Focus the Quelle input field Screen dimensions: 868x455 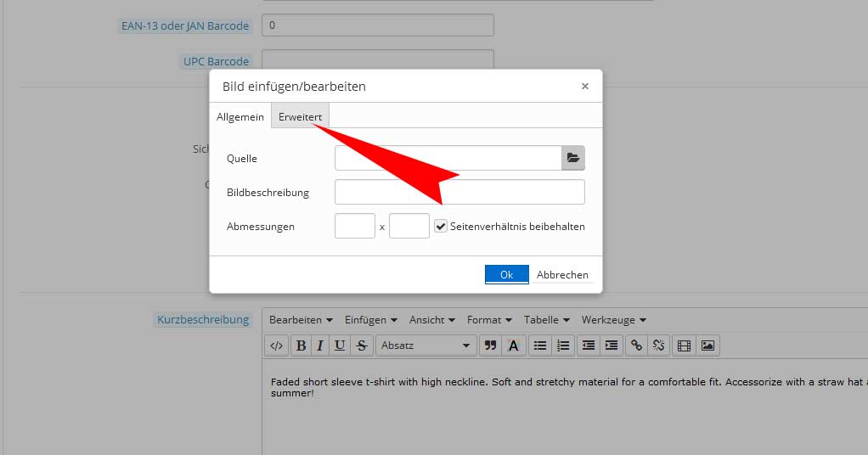point(448,158)
